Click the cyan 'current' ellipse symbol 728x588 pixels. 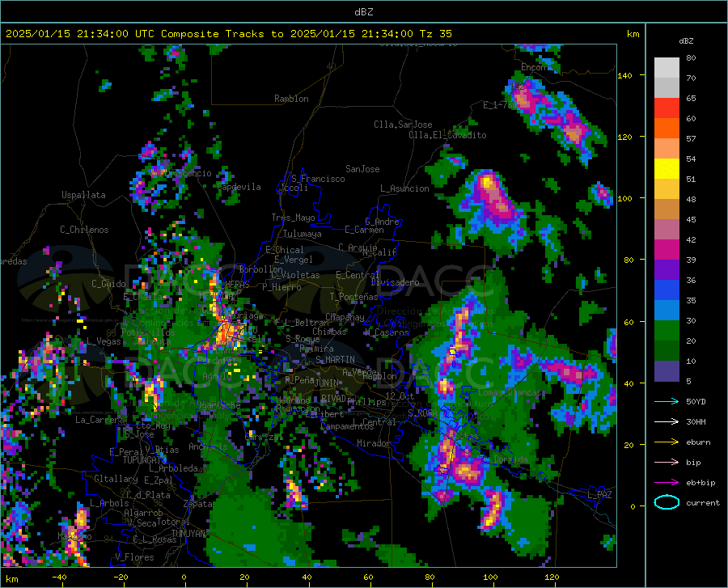(667, 502)
